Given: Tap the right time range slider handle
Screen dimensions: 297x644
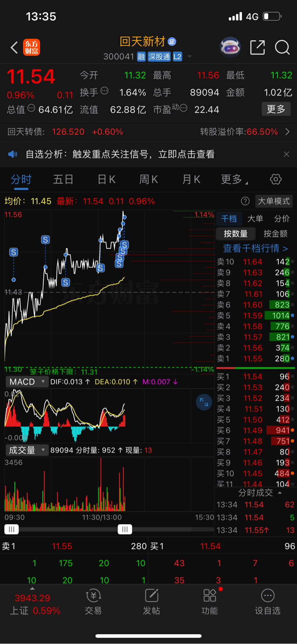Looking at the screenshot, I should (x=125, y=529).
